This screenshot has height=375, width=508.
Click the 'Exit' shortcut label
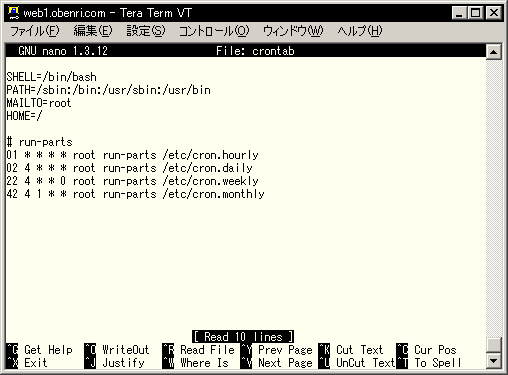36,363
